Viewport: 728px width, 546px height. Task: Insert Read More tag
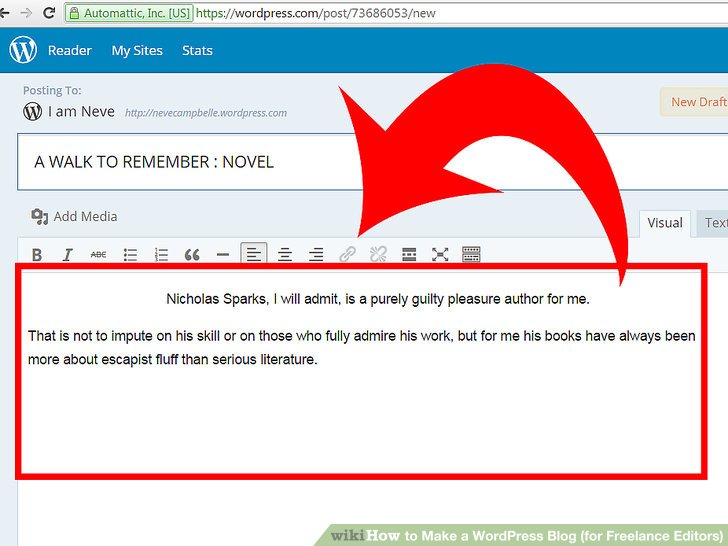coord(409,255)
